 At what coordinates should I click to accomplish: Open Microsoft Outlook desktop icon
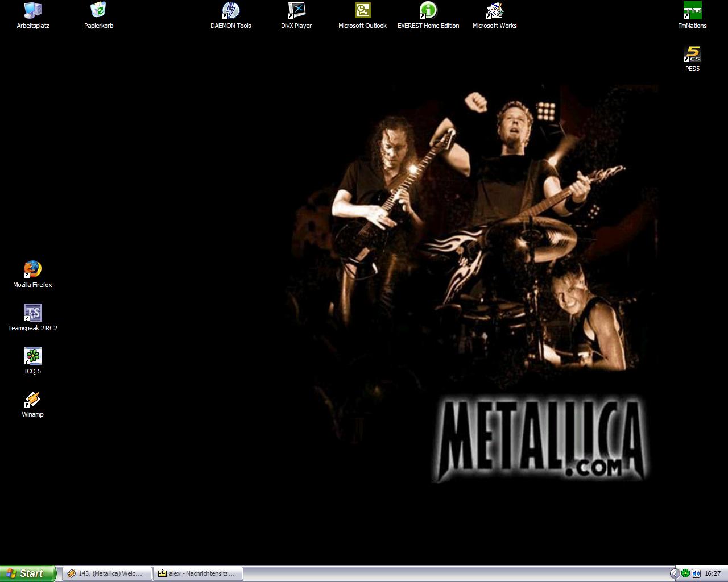[x=362, y=15]
